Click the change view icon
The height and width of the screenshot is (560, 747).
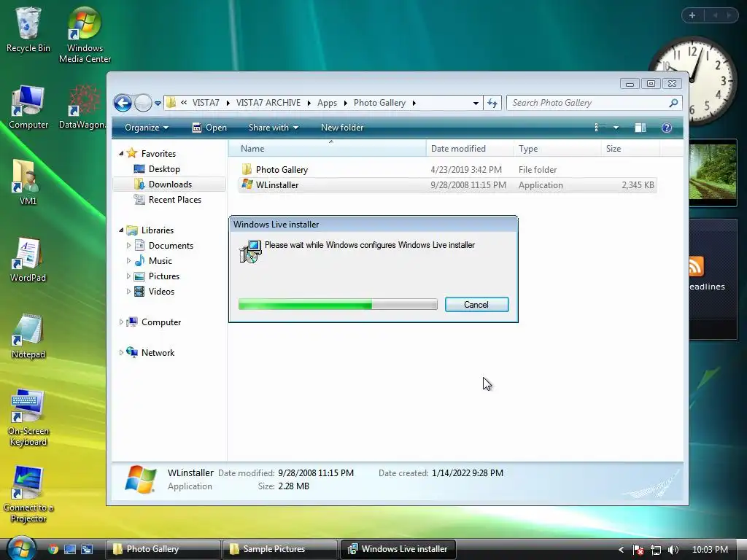598,128
